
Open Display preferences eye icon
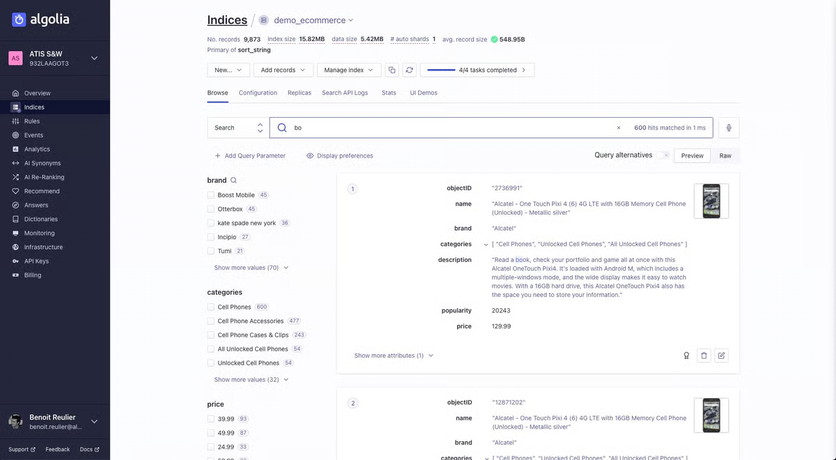click(310, 156)
